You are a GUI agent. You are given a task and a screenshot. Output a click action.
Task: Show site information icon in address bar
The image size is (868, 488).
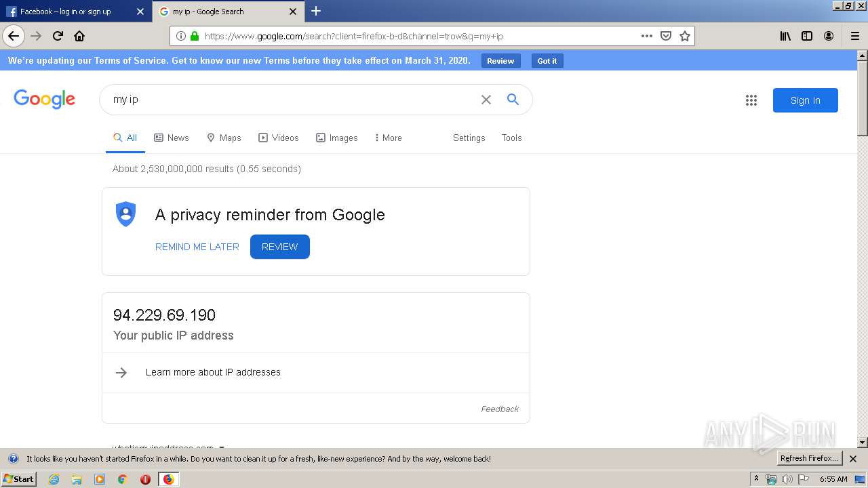pyautogui.click(x=181, y=36)
